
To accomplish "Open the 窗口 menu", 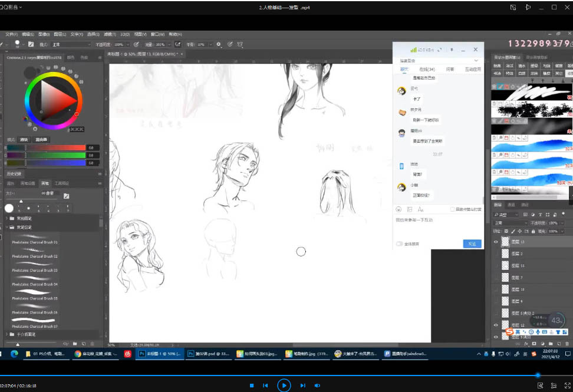I will point(157,34).
